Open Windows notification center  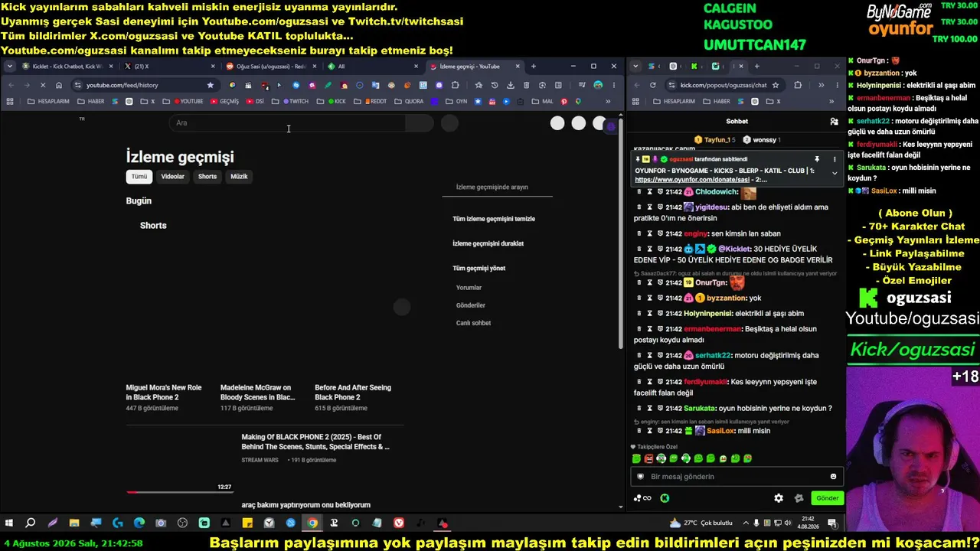(x=831, y=523)
